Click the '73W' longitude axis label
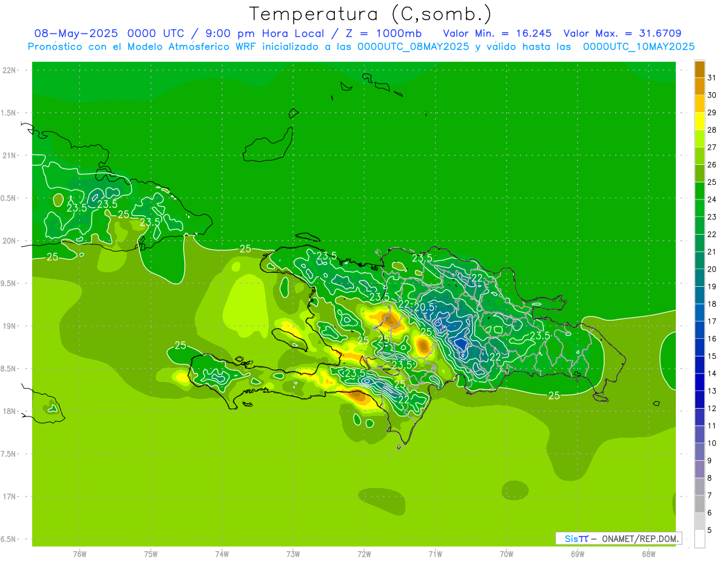Viewport: 728px width, 562px height. point(293,554)
